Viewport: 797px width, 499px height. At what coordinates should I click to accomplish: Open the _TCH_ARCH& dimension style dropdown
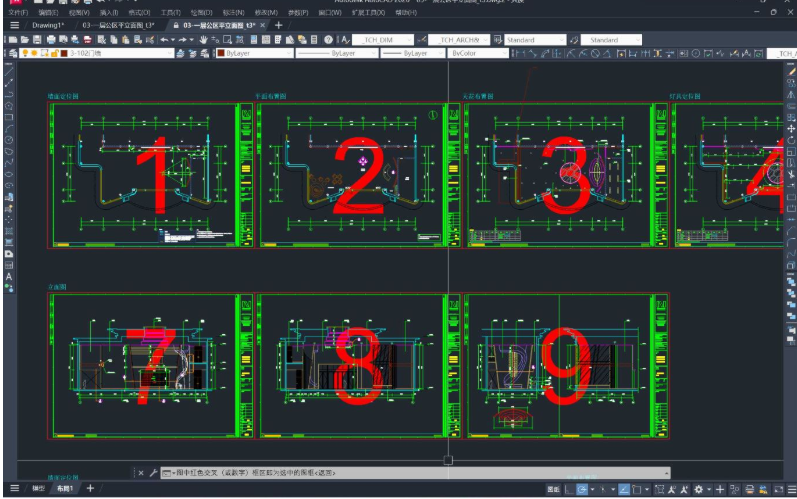(x=458, y=40)
